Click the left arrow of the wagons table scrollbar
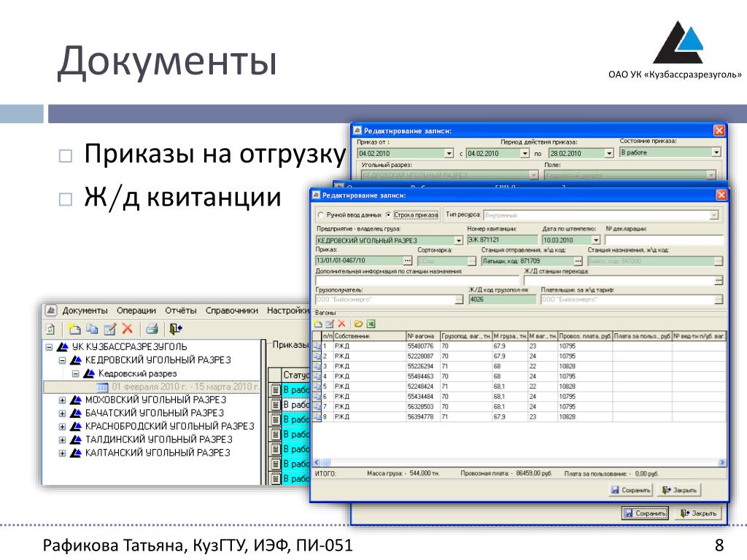 point(317,462)
